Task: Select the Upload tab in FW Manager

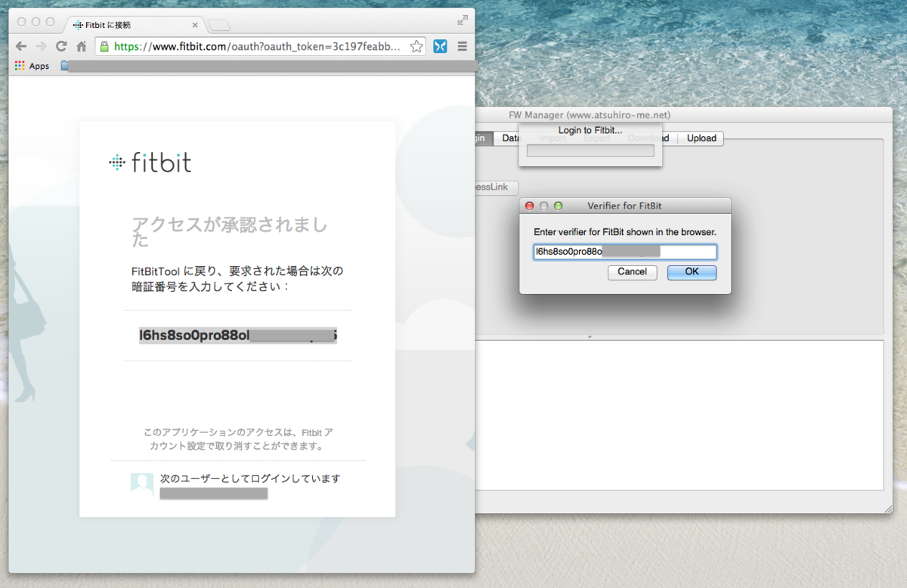Action: click(701, 138)
